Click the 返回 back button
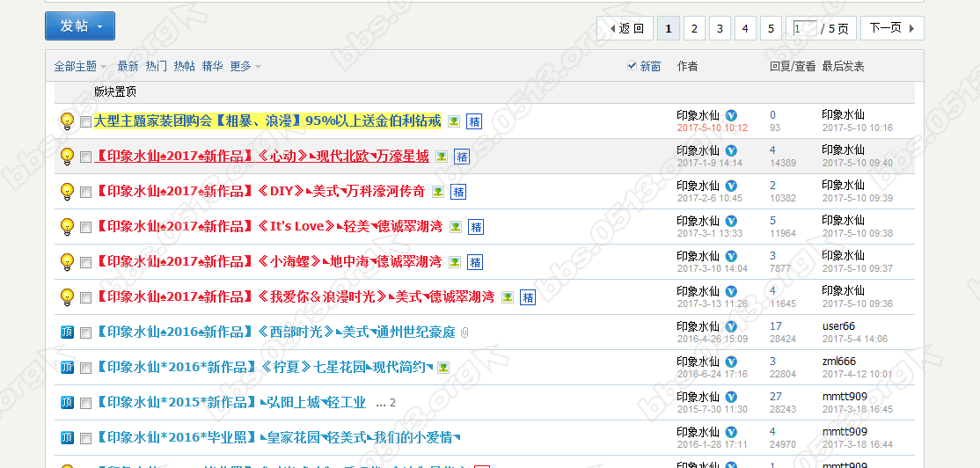This screenshot has width=980, height=468. (x=625, y=28)
